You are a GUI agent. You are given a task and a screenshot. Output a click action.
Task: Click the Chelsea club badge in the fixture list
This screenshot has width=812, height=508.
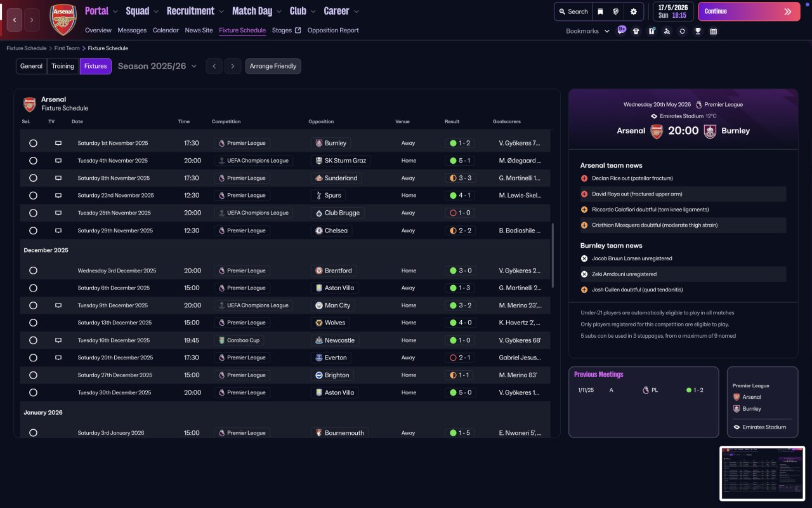[319, 231]
